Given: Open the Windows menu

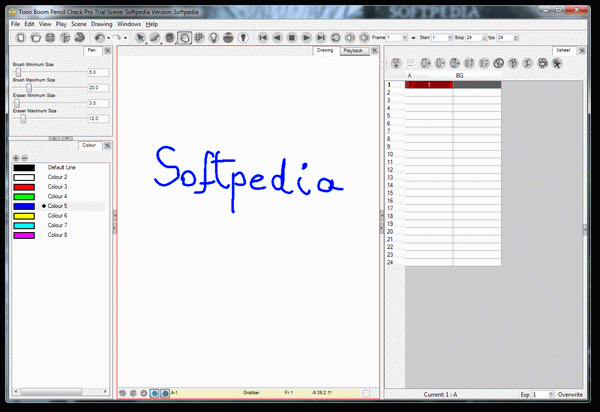Looking at the screenshot, I should tap(129, 24).
